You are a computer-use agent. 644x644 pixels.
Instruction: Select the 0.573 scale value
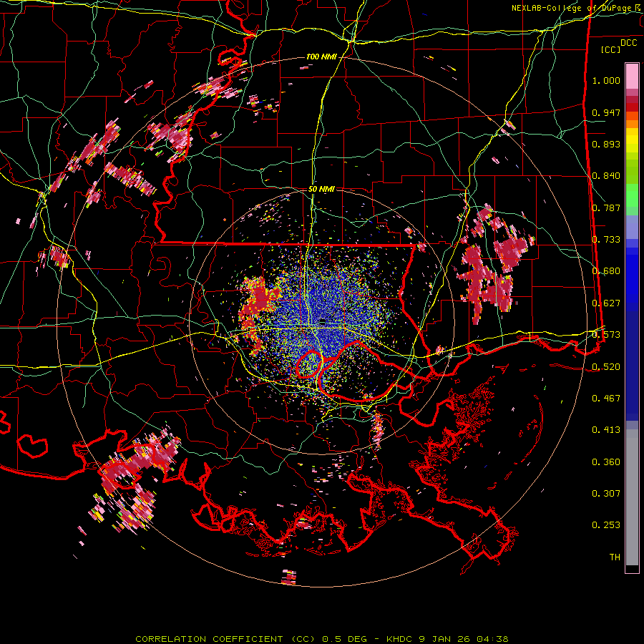tap(606, 335)
